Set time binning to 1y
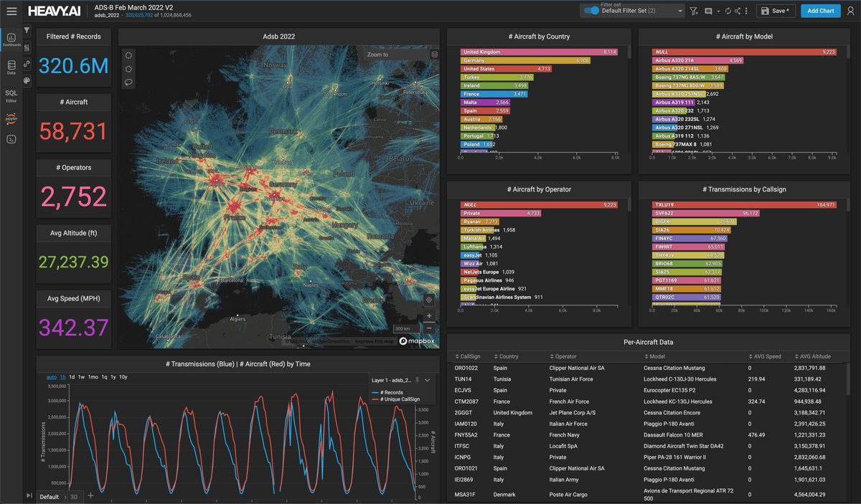This screenshot has width=861, height=504. pyautogui.click(x=113, y=377)
